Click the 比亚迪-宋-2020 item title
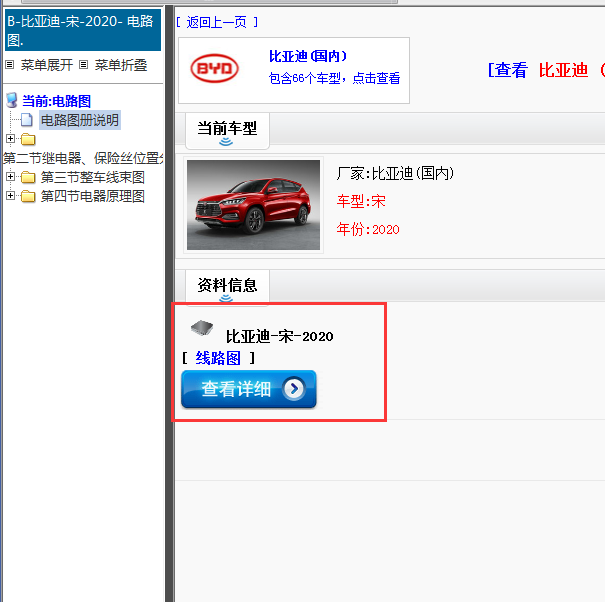 coord(279,337)
